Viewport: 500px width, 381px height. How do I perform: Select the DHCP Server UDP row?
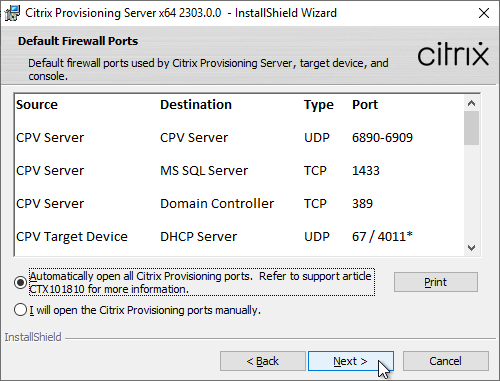(x=239, y=236)
